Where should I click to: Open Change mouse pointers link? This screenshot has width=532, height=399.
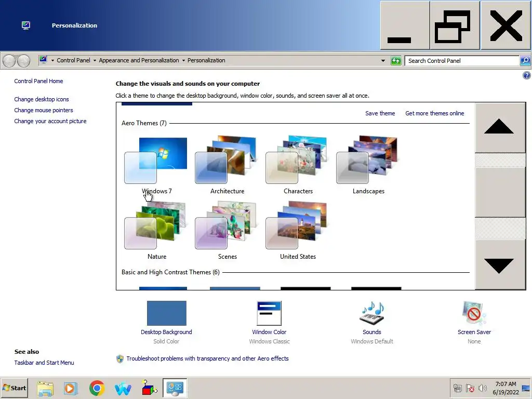pyautogui.click(x=44, y=110)
